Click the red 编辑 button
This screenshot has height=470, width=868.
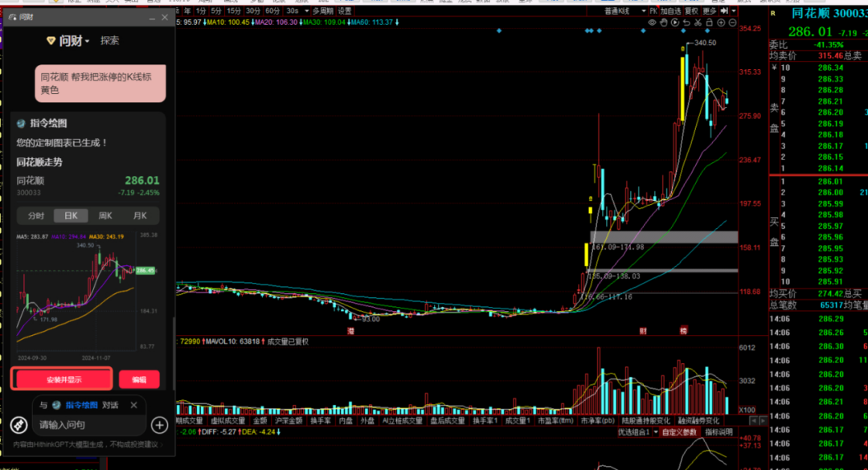pos(139,379)
